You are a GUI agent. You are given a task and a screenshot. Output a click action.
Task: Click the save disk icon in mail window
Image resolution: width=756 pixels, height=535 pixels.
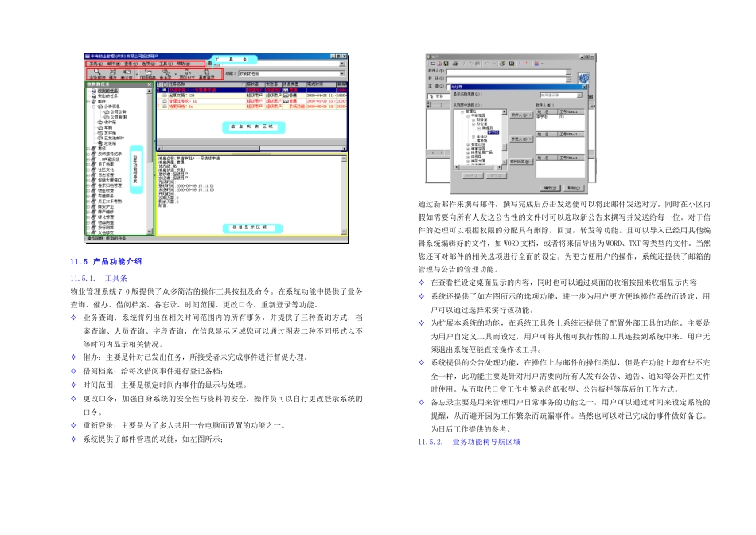tap(446, 64)
